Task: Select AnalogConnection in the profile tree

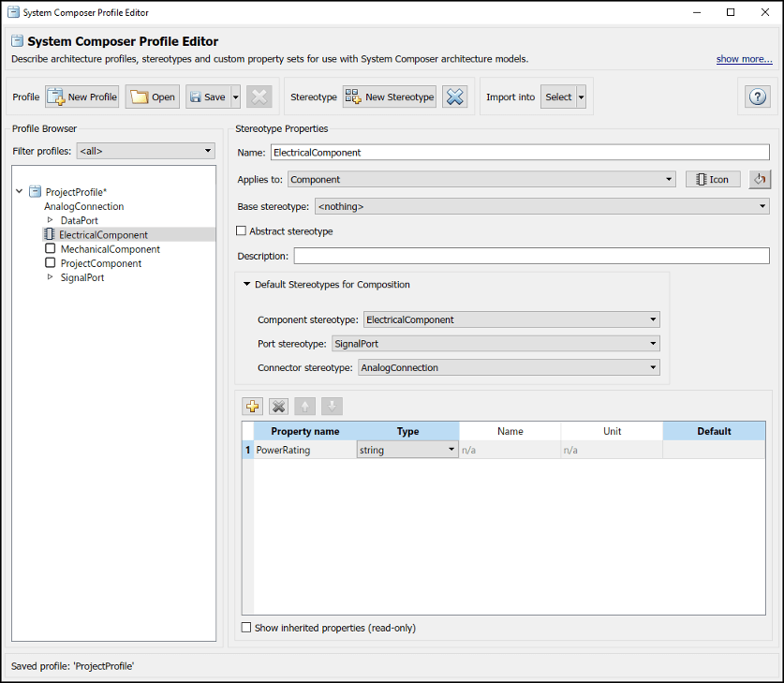Action: (84, 206)
